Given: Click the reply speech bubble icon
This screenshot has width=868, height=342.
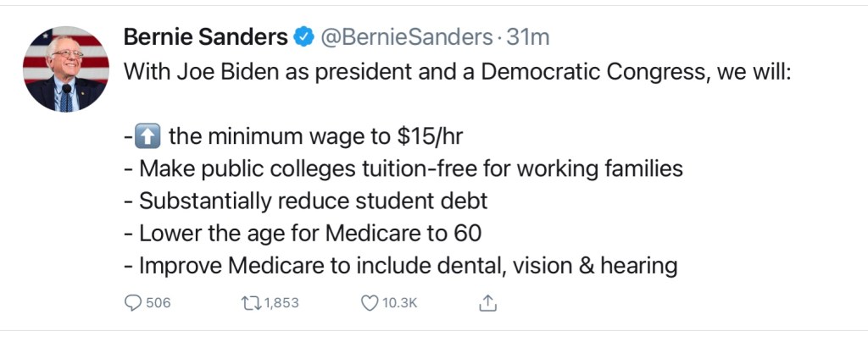Looking at the screenshot, I should [132, 302].
